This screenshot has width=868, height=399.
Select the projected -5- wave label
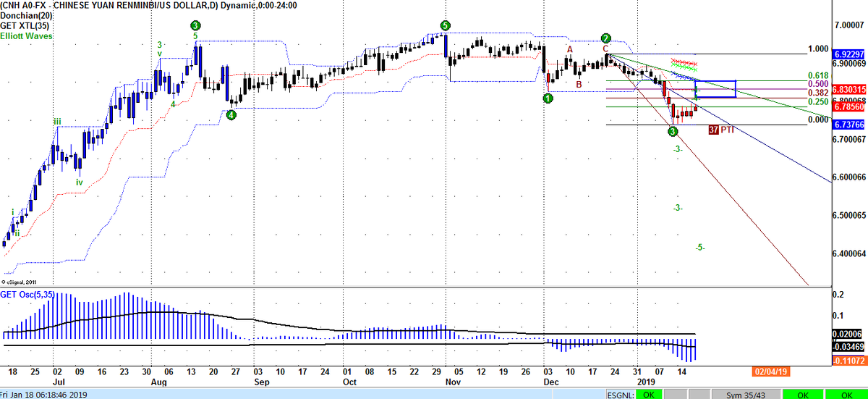click(700, 247)
